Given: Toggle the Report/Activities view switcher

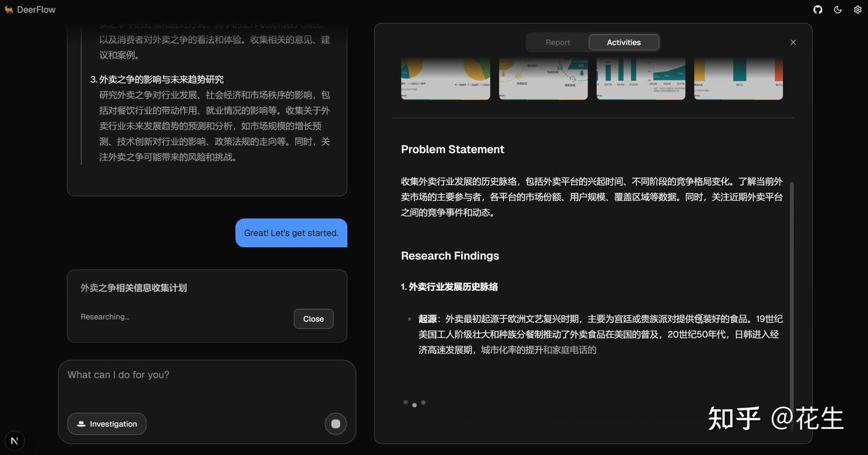Looking at the screenshot, I should [593, 41].
